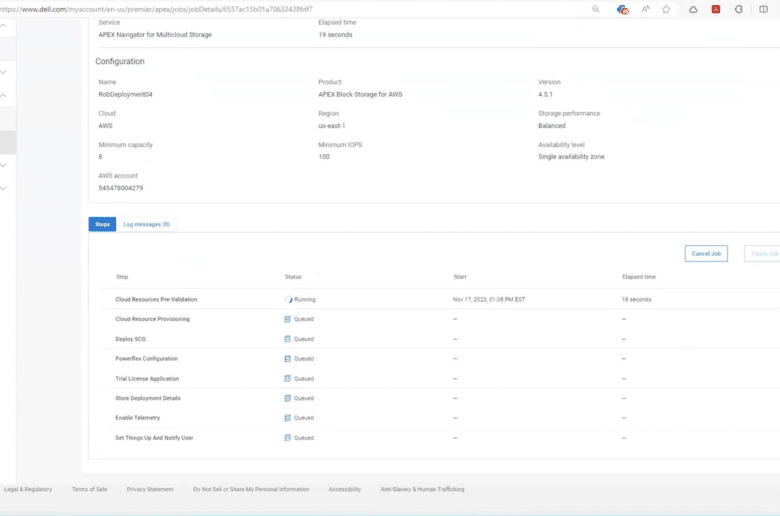Click the Minimum IOPS value 100
Image resolution: width=780 pixels, height=516 pixels.
pyautogui.click(x=324, y=157)
